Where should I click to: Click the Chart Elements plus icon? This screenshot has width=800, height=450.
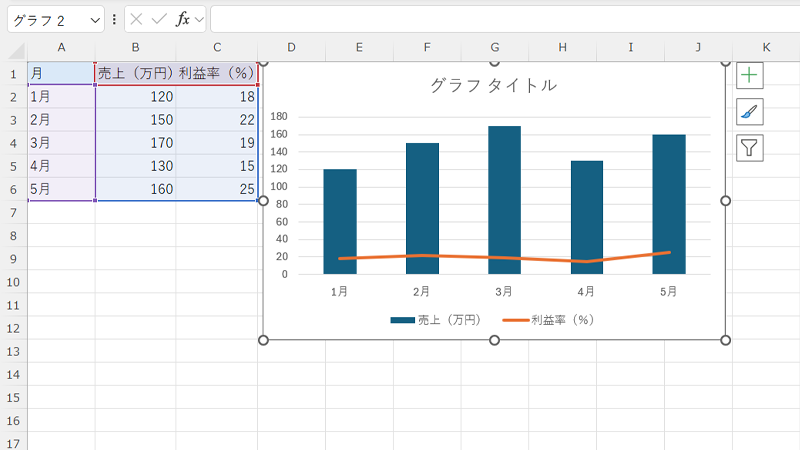point(749,75)
